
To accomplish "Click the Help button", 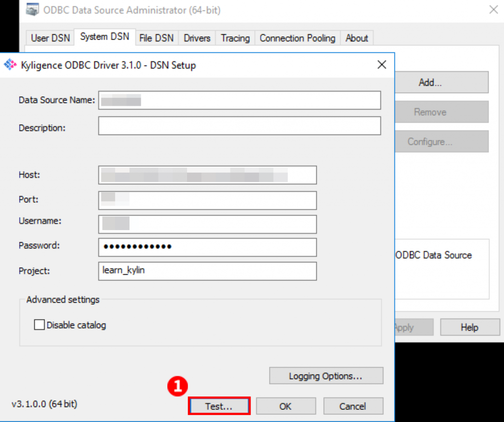I will (469, 328).
